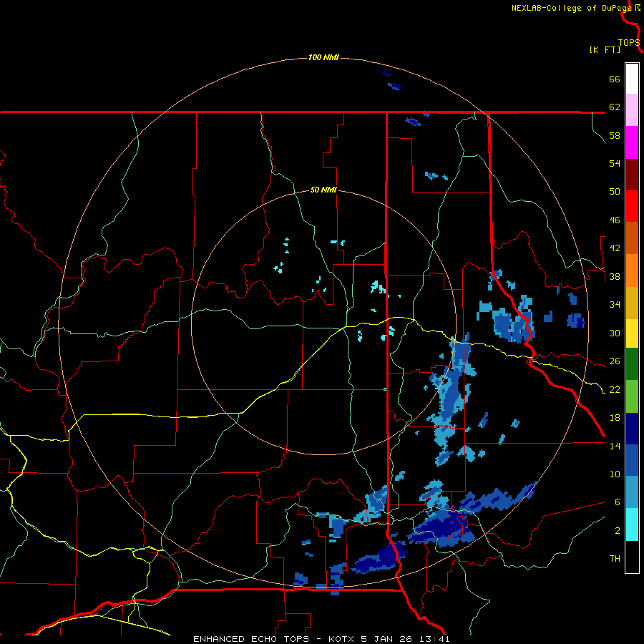Click the light blue legend swatch

pos(632,492)
